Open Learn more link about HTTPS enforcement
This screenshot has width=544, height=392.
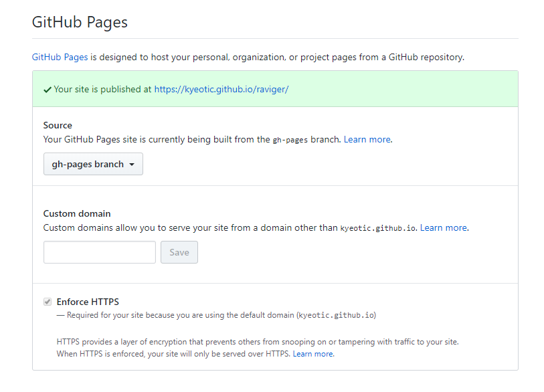click(x=312, y=354)
